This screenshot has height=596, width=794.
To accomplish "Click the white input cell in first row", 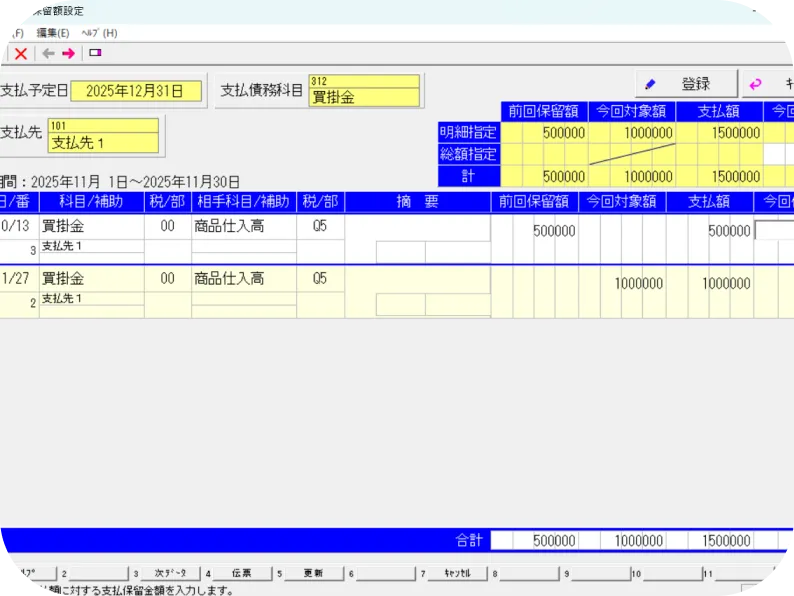I will click(774, 231).
